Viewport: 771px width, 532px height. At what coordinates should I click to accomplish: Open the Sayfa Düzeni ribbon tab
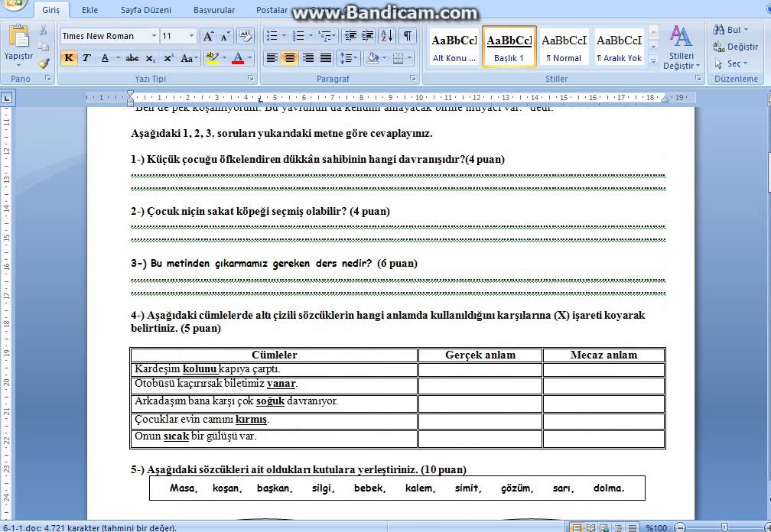pos(146,10)
